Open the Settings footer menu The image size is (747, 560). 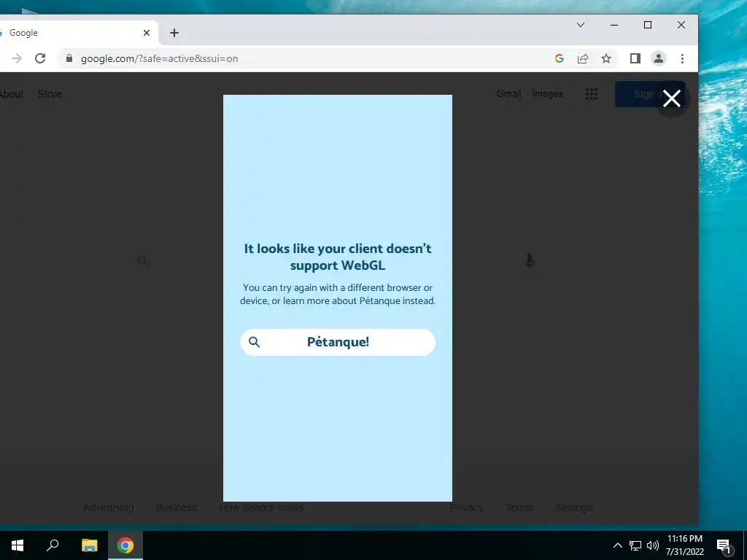coord(573,507)
